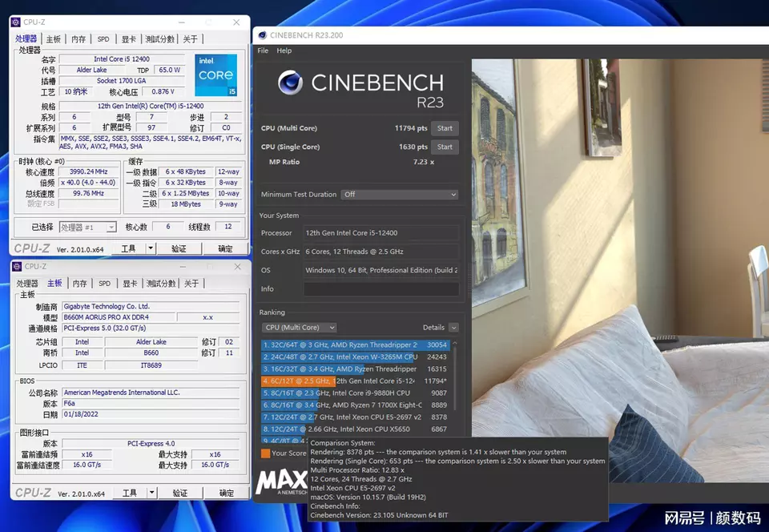Open the CPU (Multi Core) ranking dropdown
The width and height of the screenshot is (769, 532).
tap(299, 328)
